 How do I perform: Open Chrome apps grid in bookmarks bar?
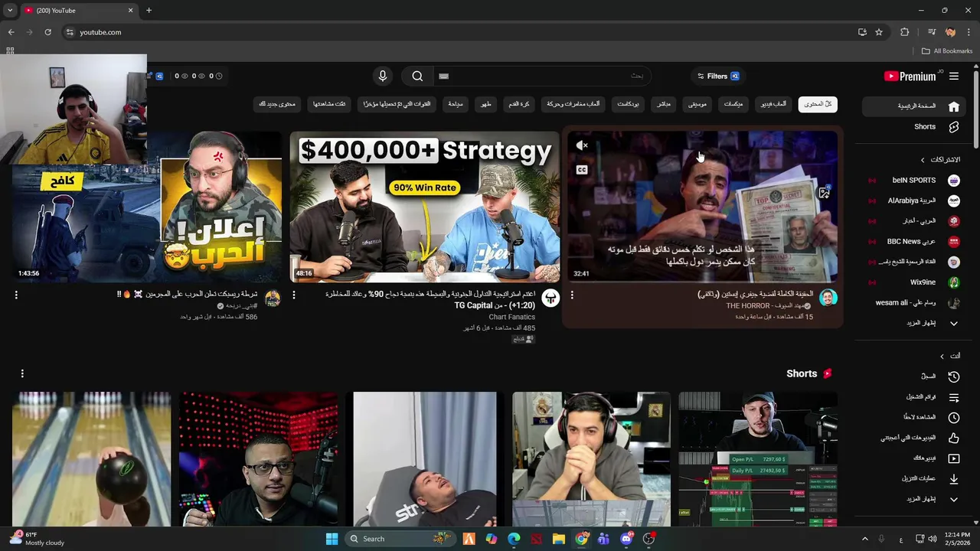[x=10, y=51]
